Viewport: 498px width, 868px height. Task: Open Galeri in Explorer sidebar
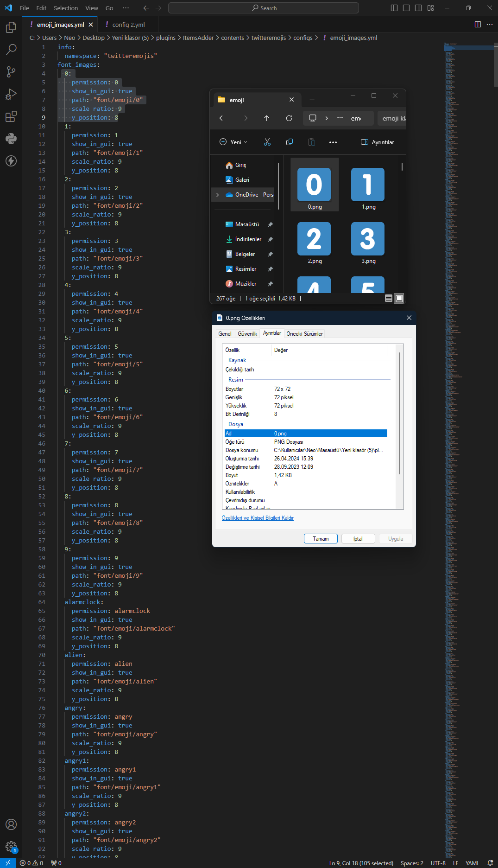click(242, 180)
